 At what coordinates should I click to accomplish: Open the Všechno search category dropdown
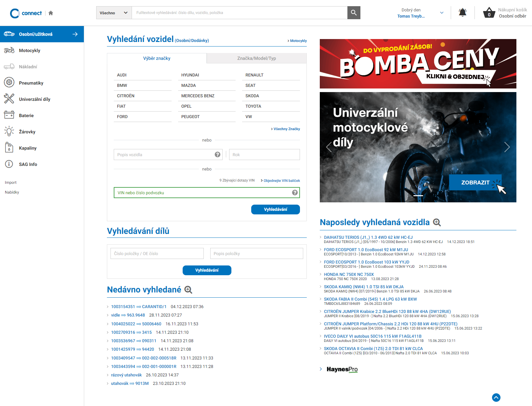114,13
